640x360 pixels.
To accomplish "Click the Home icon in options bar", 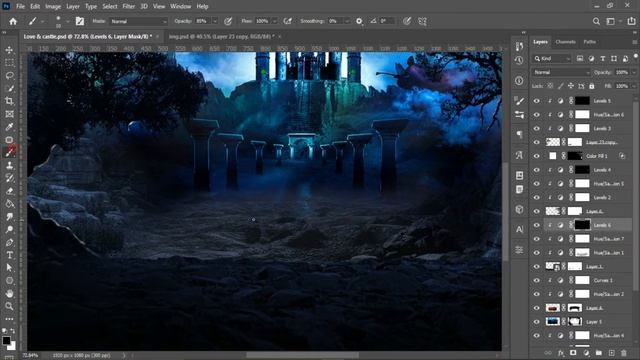I will (x=13, y=21).
